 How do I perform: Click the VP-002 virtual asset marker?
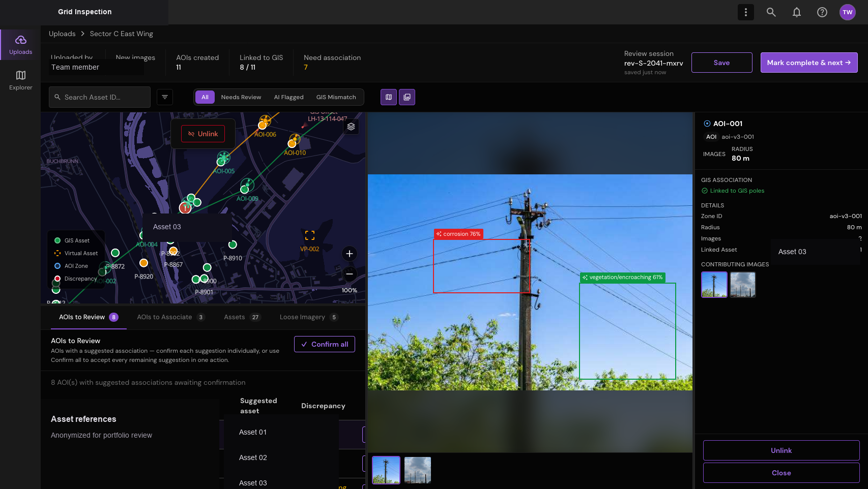click(310, 235)
